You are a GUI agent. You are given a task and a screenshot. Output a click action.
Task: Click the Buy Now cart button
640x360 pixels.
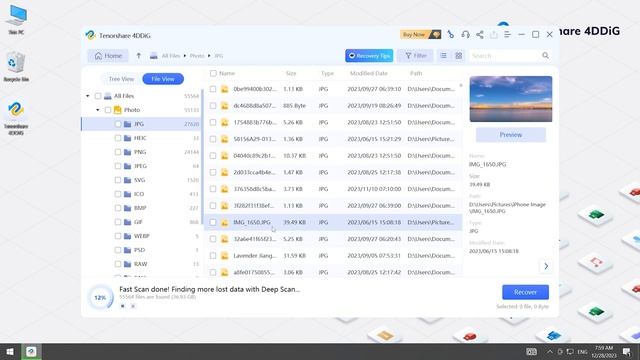click(420, 35)
